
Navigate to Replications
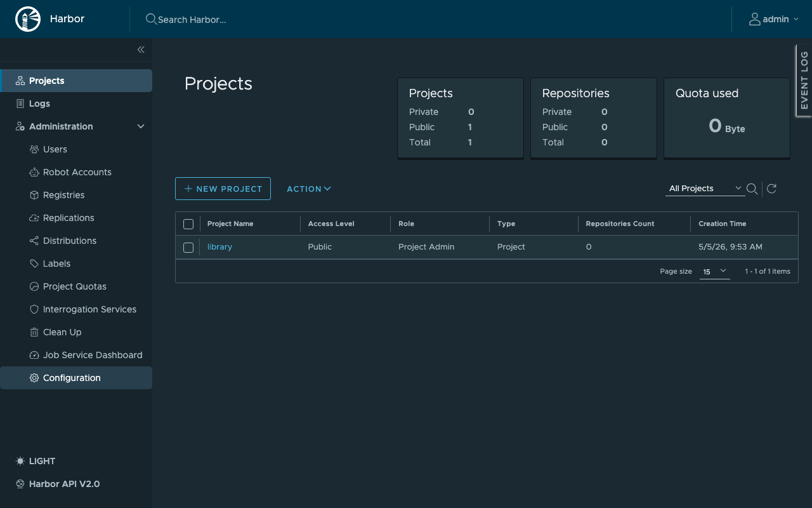coord(76,218)
